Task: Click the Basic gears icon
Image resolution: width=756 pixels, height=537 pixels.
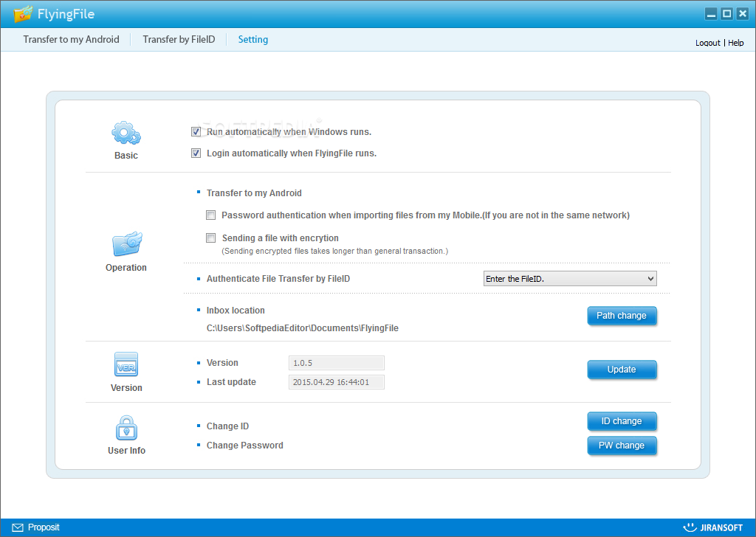Action: [126, 133]
